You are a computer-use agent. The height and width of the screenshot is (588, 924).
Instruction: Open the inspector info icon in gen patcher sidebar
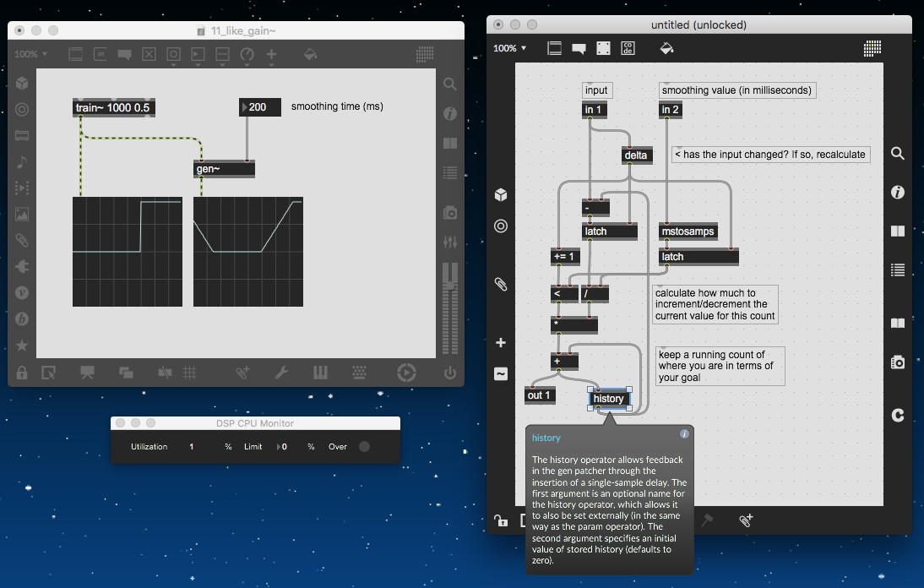click(898, 192)
